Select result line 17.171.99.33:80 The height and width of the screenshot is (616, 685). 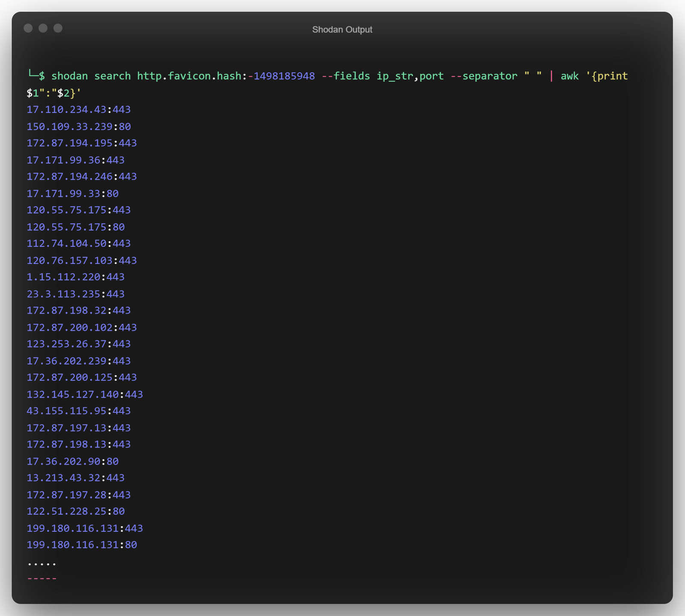coord(73,193)
